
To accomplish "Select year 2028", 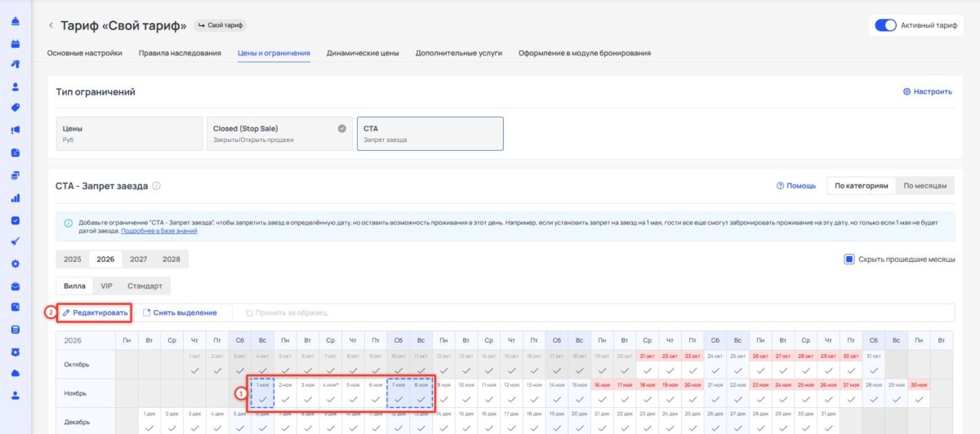I will point(171,259).
